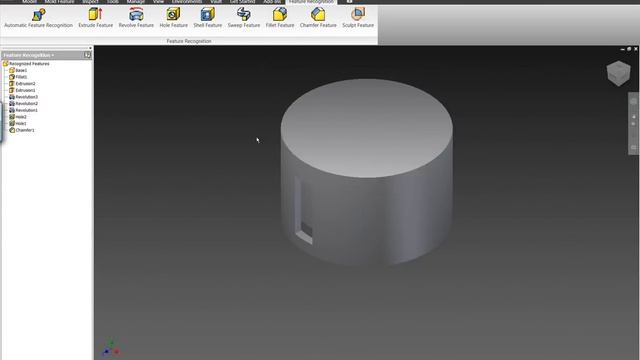The width and height of the screenshot is (640, 360).
Task: Select Revolution1 in the feature tree
Action: click(24, 110)
